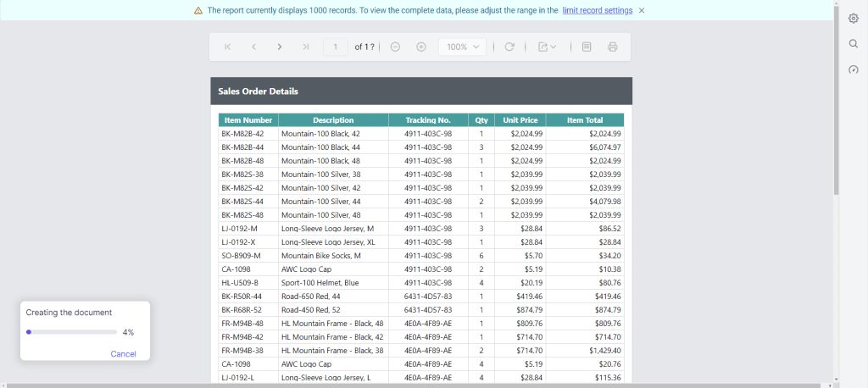868x388 pixels.
Task: Click the 'of 1 ?' page count text
Action: pyautogui.click(x=364, y=47)
